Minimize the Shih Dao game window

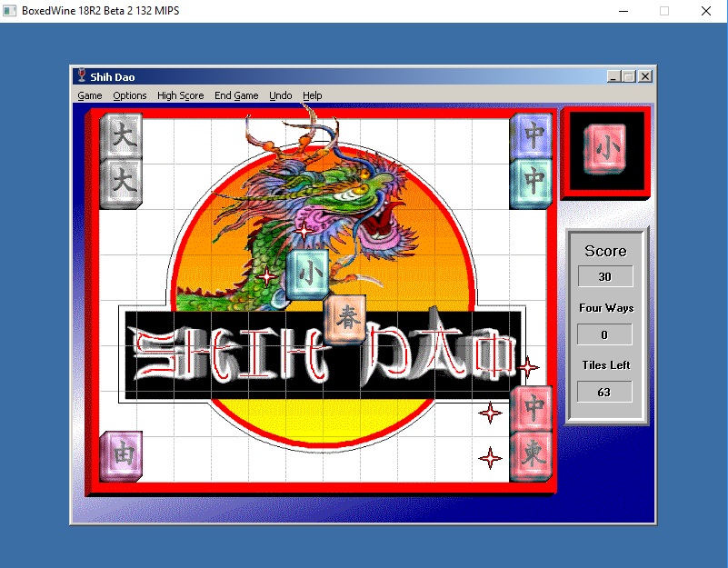tap(613, 76)
